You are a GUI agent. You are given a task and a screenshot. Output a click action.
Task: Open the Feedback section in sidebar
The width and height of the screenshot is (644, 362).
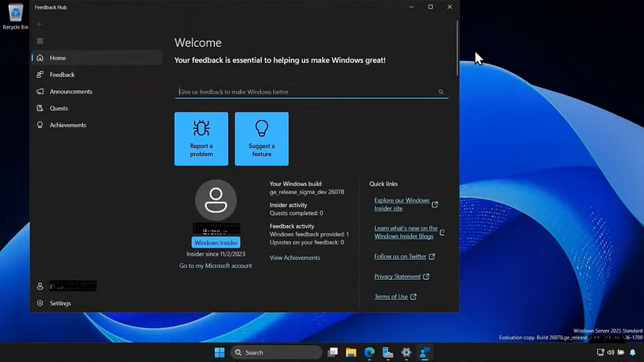62,75
